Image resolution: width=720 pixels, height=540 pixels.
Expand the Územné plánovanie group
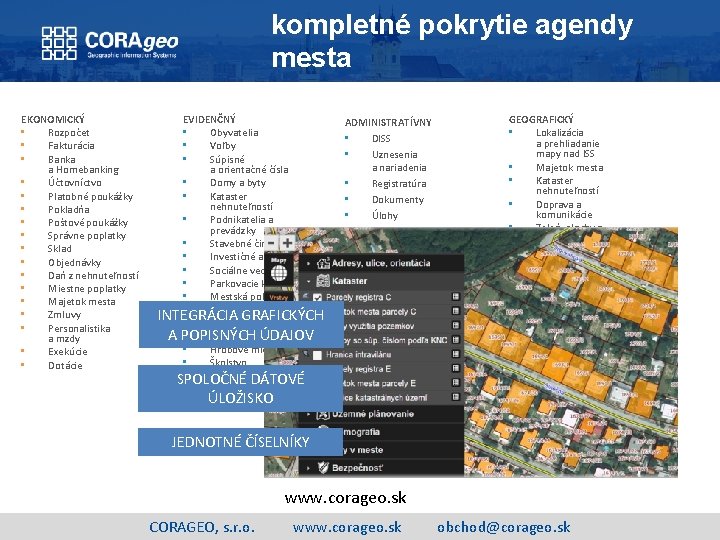pos(309,414)
